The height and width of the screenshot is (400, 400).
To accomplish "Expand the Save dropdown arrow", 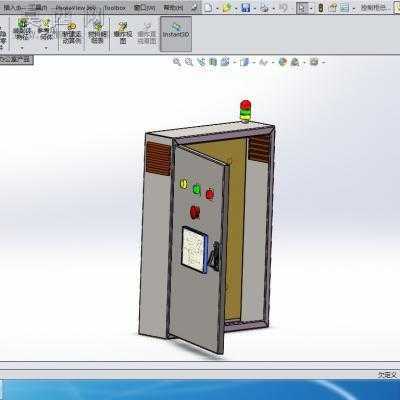I will point(254,8).
